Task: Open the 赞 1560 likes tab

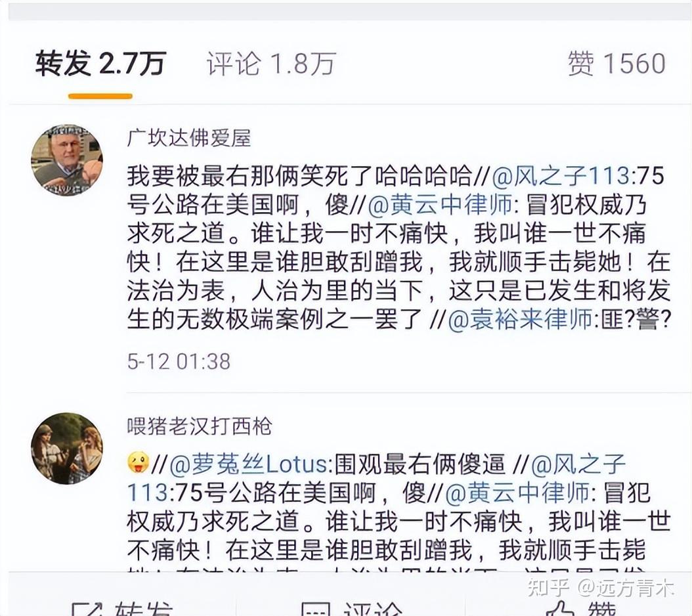Action: pyautogui.click(x=616, y=63)
